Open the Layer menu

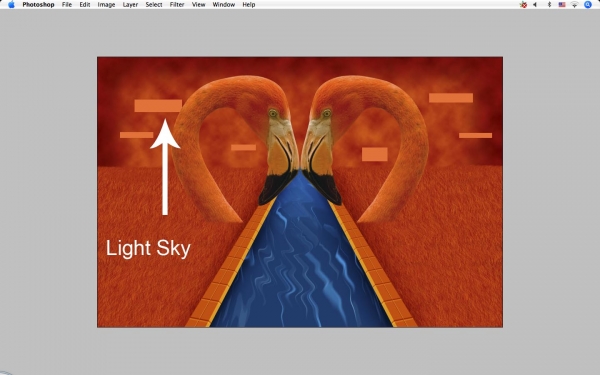pyautogui.click(x=130, y=5)
